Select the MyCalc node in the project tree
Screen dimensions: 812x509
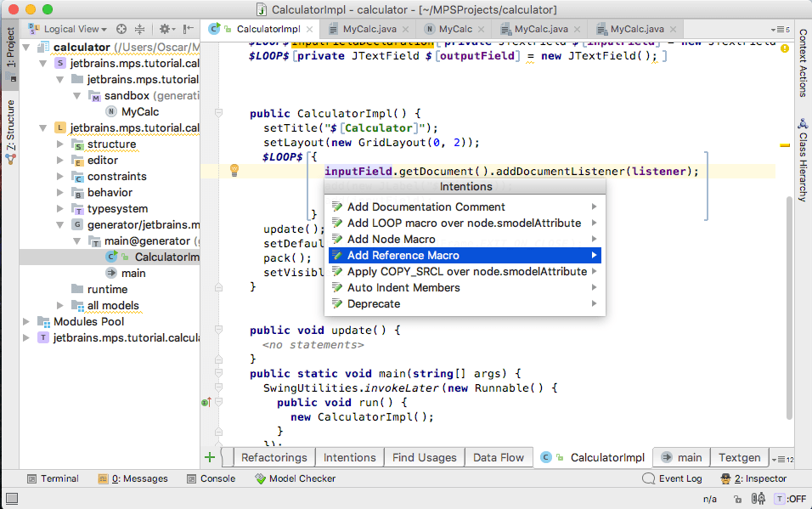tap(139, 111)
